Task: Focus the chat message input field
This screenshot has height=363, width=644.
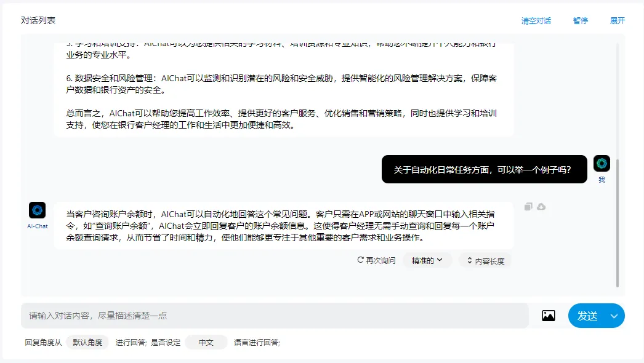Action: coord(275,316)
